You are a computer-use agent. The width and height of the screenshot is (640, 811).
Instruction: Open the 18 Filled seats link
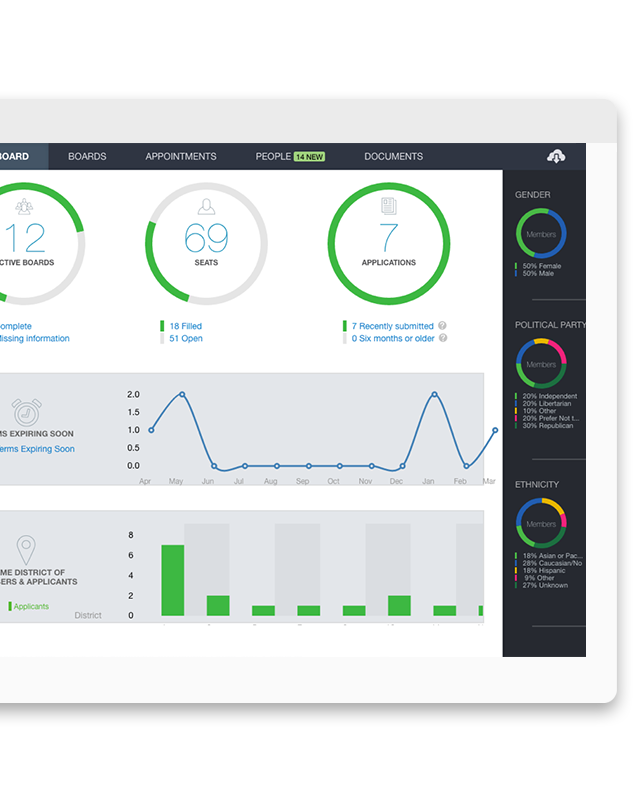pyautogui.click(x=185, y=326)
